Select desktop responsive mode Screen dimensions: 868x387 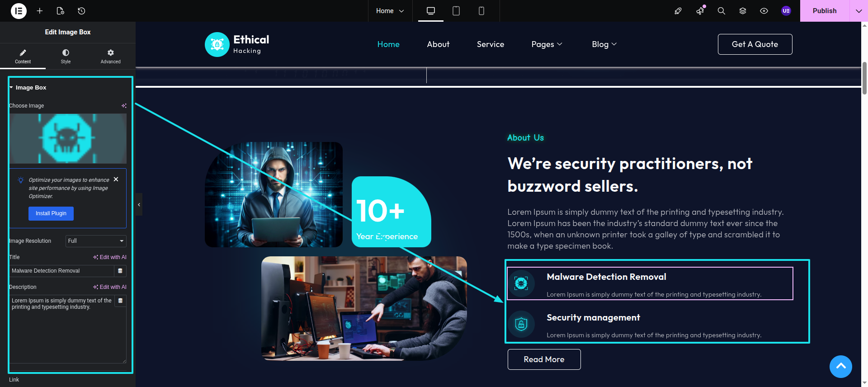click(431, 11)
